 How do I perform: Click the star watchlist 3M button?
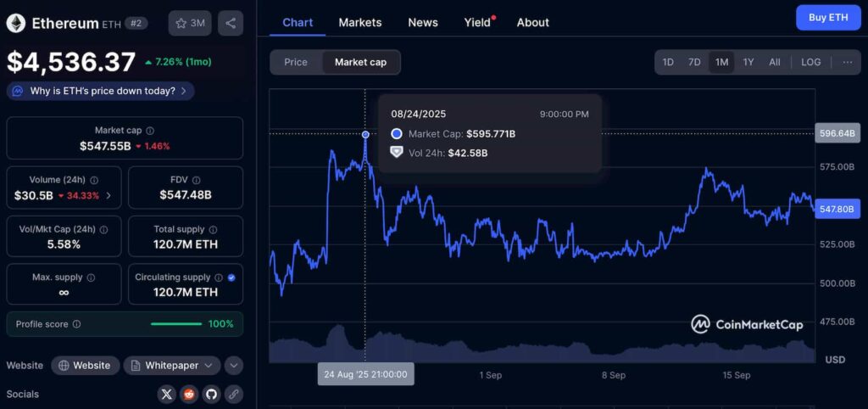190,23
